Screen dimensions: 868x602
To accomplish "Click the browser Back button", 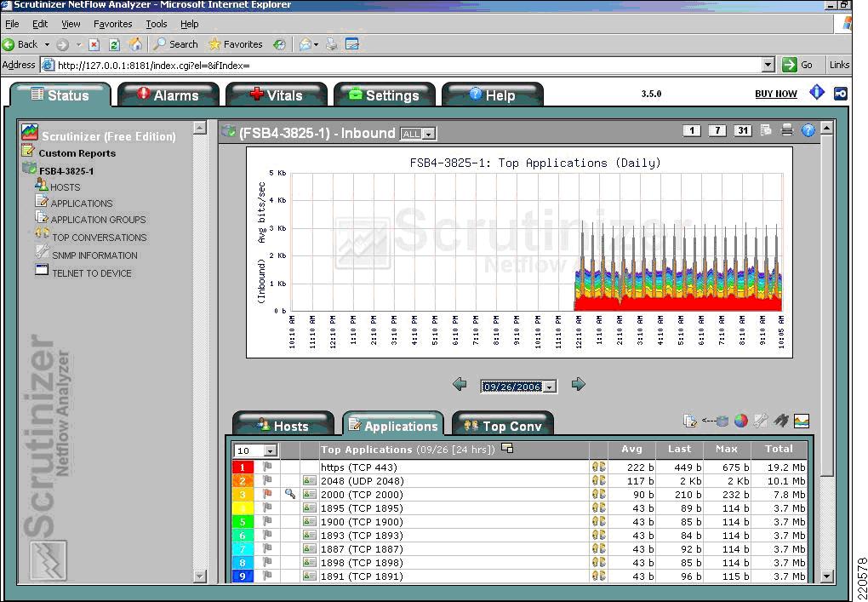I will pyautogui.click(x=20, y=44).
